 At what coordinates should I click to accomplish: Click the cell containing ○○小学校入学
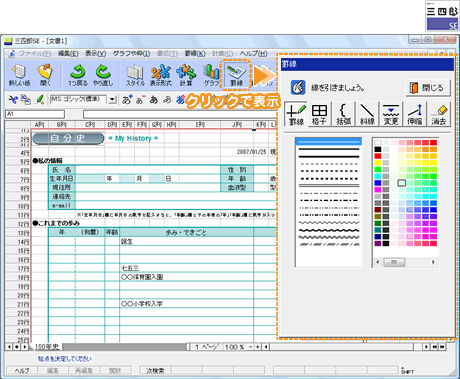pos(186,304)
